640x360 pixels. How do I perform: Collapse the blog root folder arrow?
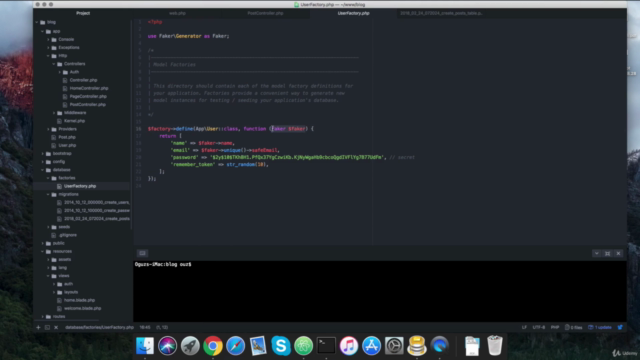(37, 22)
